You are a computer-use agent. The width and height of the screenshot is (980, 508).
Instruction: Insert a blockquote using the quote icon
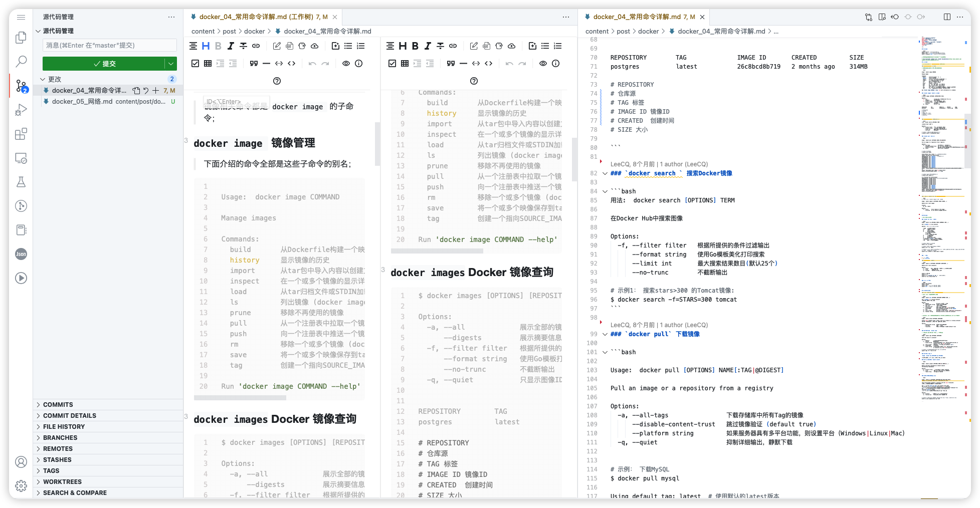(x=253, y=63)
